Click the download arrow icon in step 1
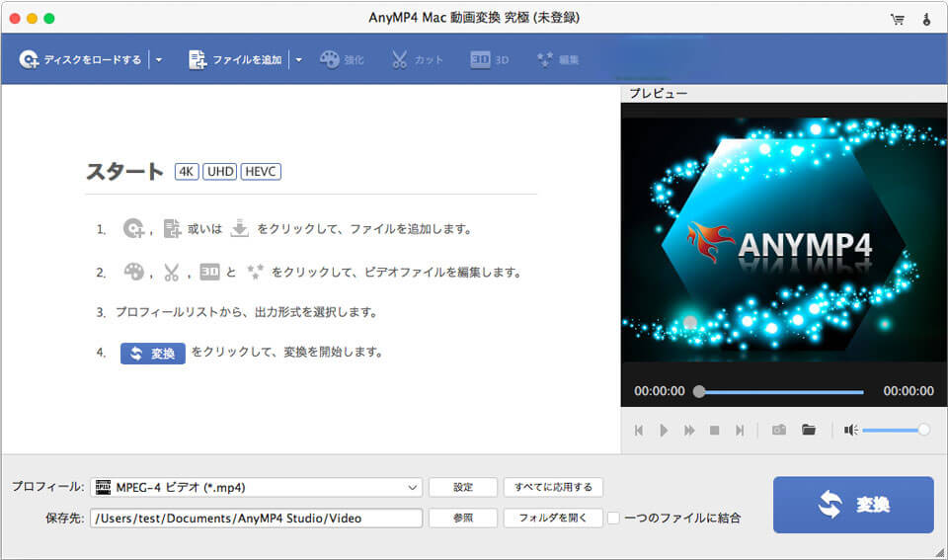 coord(239,228)
